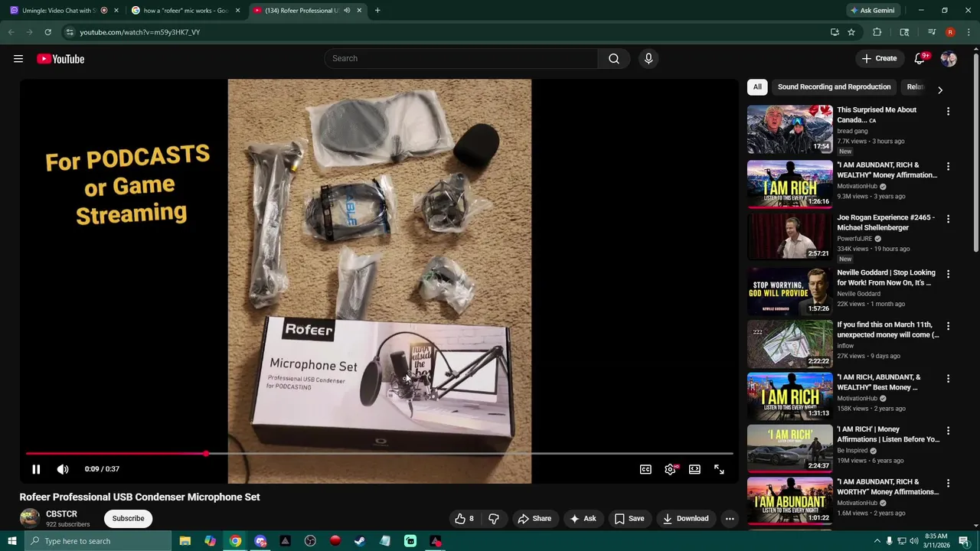
Task: Click the Ask button below the video
Action: click(583, 519)
